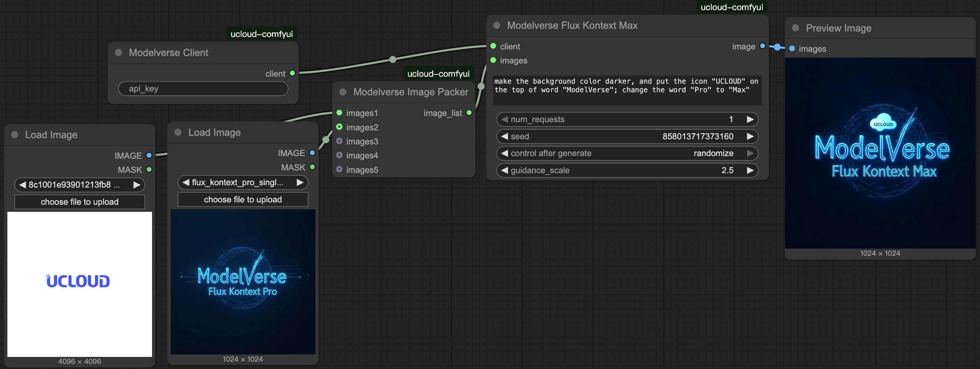Select next file after flux_kontext_pro_singl
The height and width of the screenshot is (369, 980).
point(300,182)
